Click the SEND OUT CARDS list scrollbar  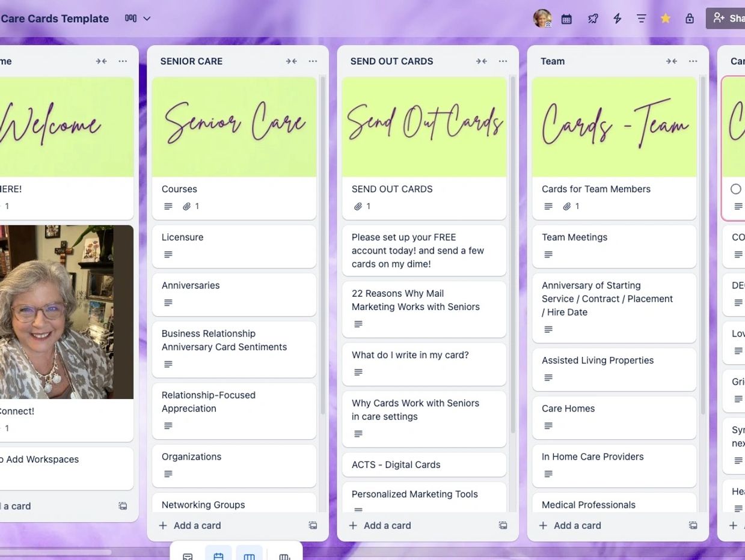(x=513, y=252)
